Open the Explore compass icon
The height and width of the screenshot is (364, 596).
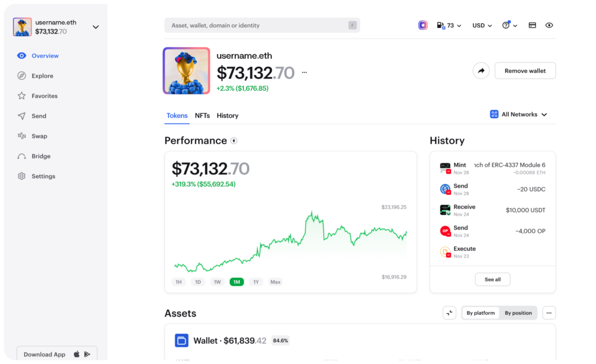click(x=22, y=76)
